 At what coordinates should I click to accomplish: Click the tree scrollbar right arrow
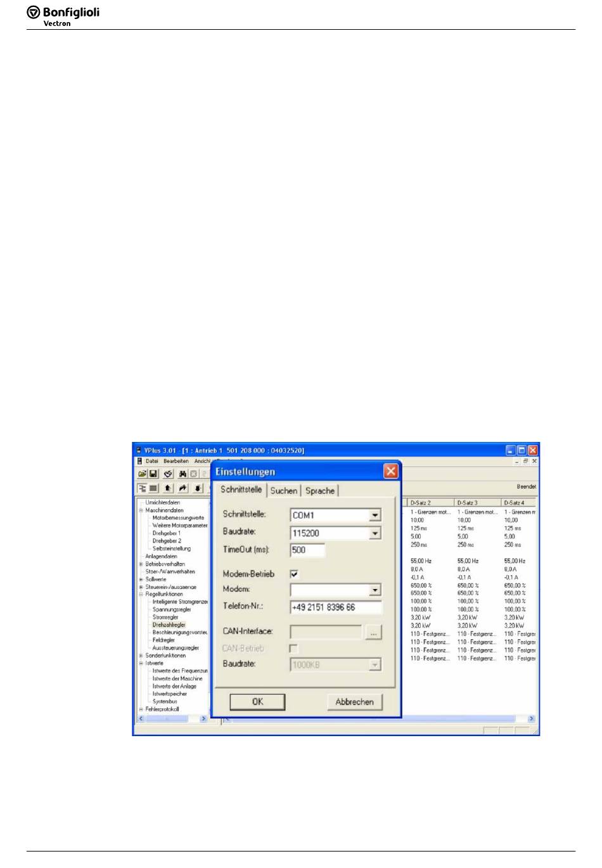coord(203,718)
